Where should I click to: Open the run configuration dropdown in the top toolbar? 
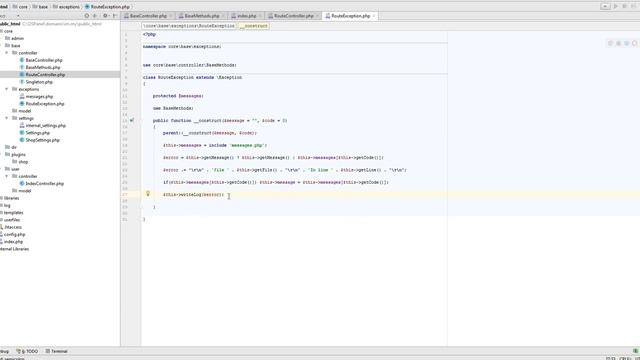coord(605,6)
